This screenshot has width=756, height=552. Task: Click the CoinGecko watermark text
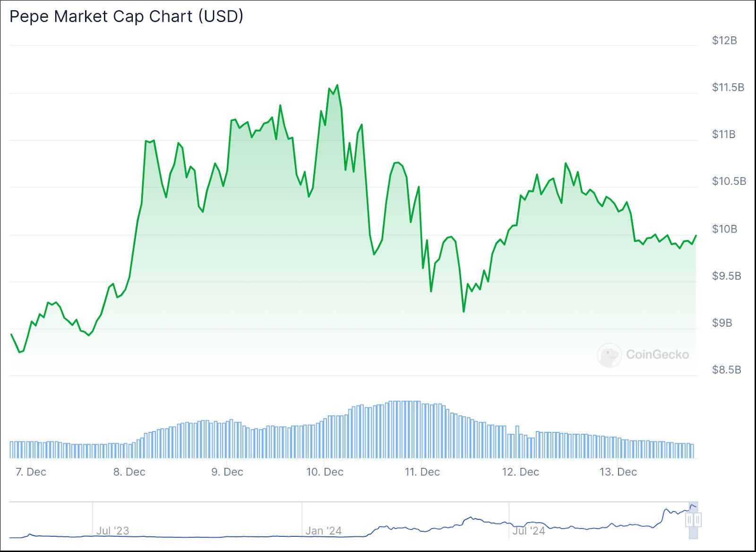(x=657, y=354)
